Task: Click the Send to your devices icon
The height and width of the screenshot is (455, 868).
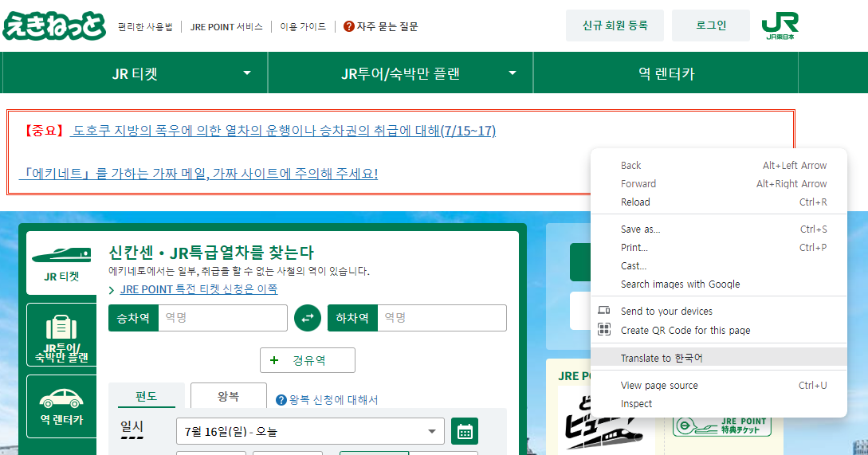Action: coord(604,311)
